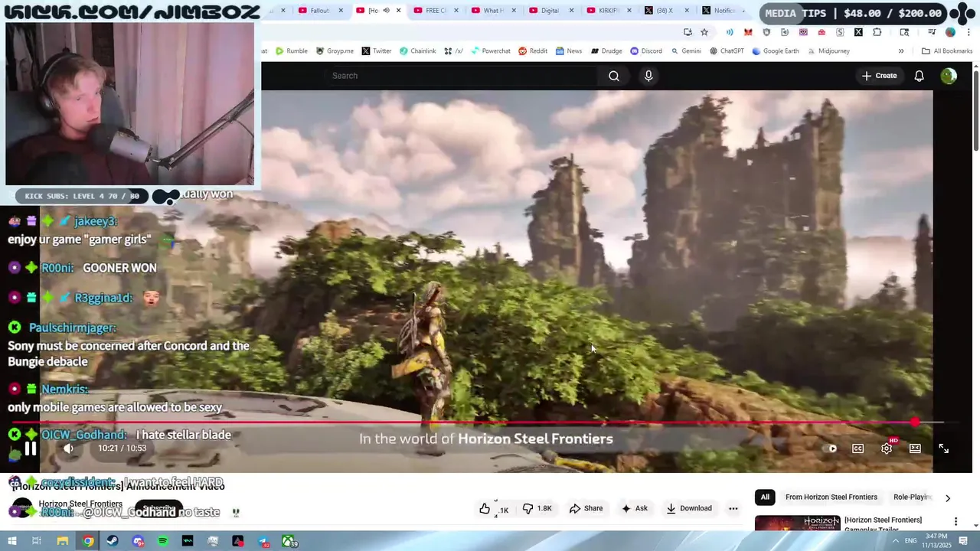The width and height of the screenshot is (980, 551).
Task: Close the Digital browser tab
Action: (571, 11)
